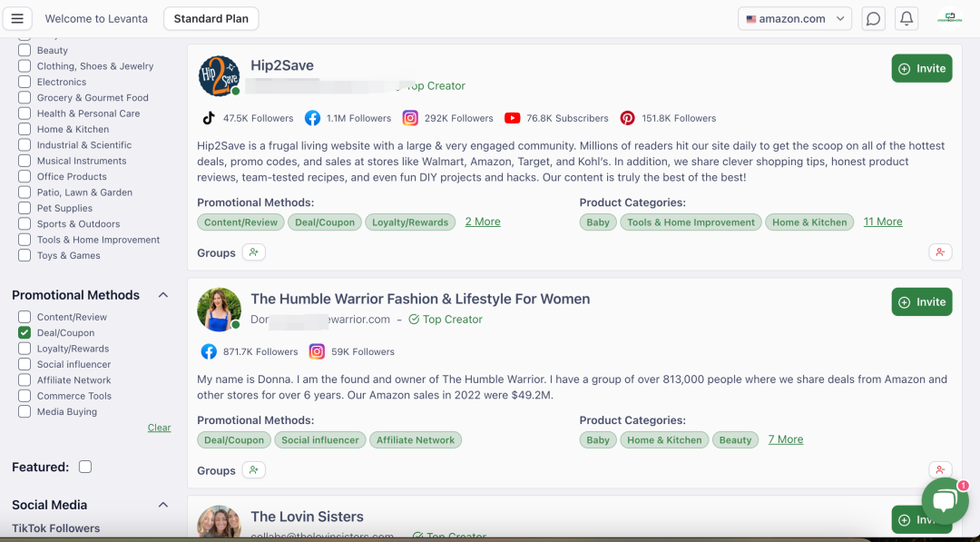Check Social influencer promotional method
This screenshot has height=542, width=980.
[24, 364]
